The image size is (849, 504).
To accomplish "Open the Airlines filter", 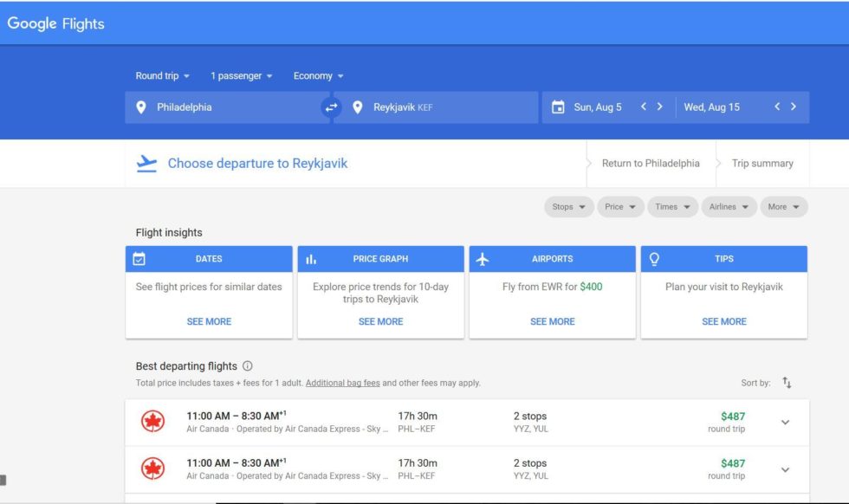I will pos(729,207).
